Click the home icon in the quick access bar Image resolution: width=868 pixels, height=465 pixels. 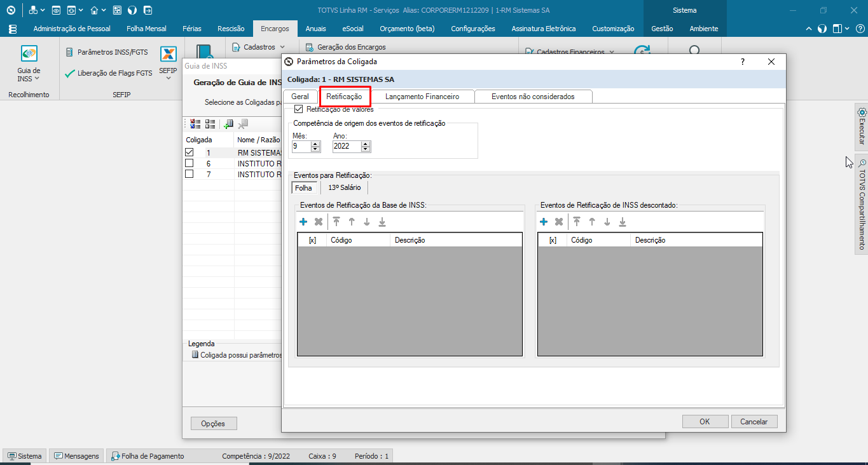tap(95, 10)
